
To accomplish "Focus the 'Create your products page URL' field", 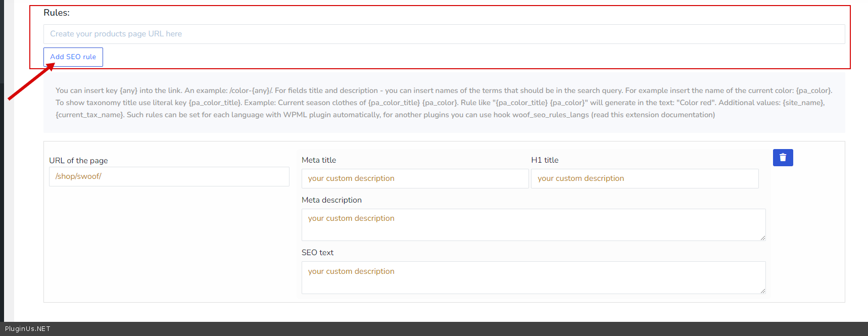I will [444, 34].
